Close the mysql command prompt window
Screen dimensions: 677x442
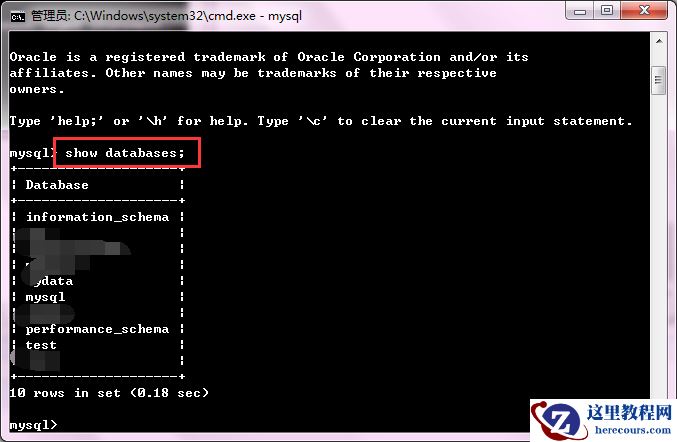click(644, 10)
